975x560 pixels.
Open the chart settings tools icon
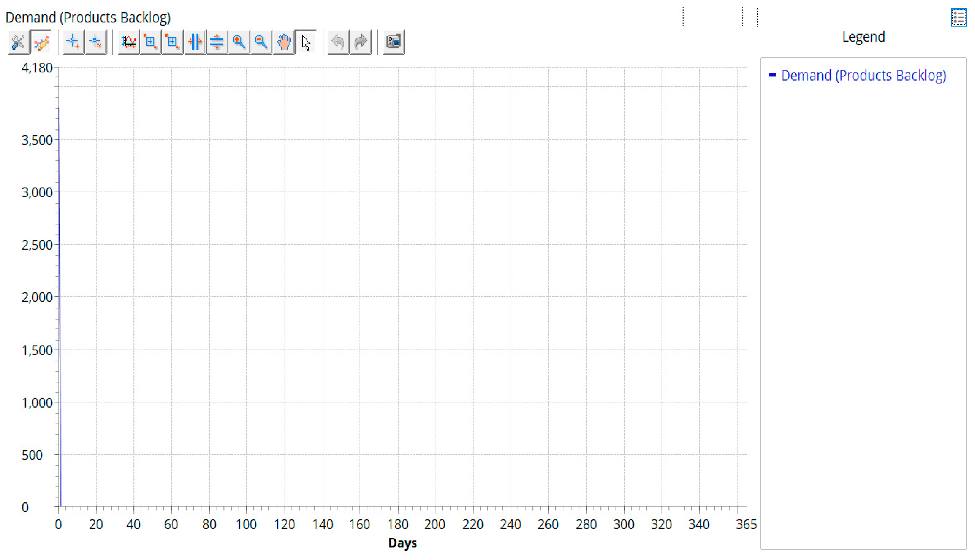coord(18,42)
